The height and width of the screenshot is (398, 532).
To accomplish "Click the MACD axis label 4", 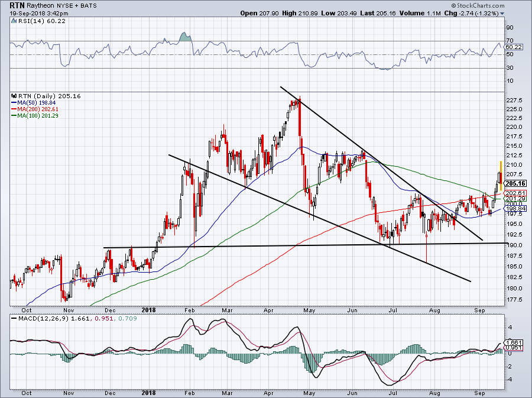I will tap(510, 328).
